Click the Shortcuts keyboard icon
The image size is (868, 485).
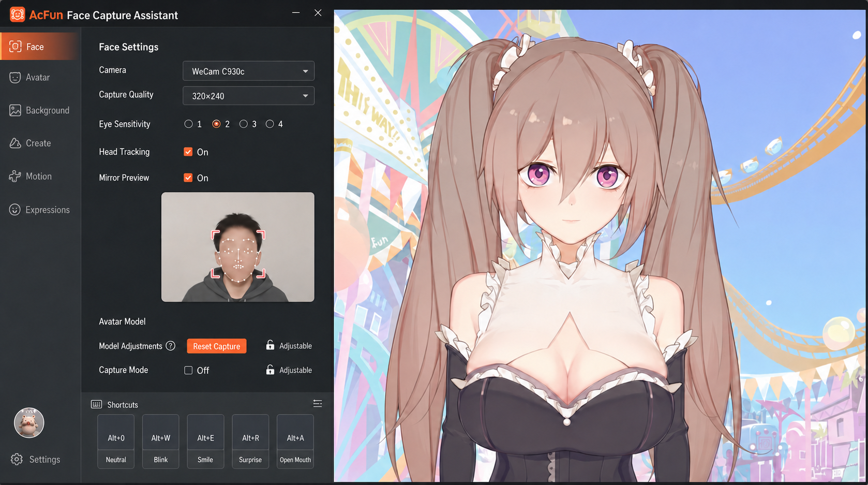click(97, 404)
